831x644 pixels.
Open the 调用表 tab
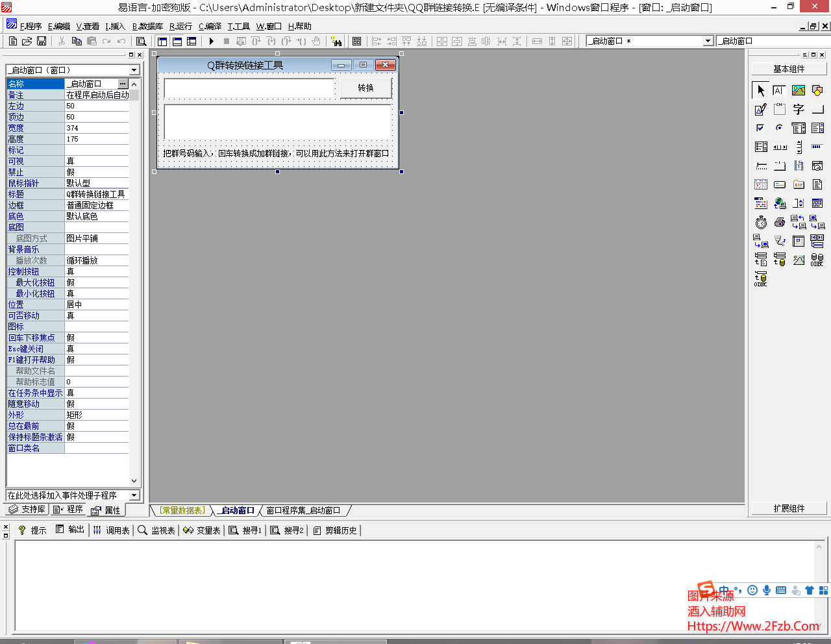pos(111,530)
